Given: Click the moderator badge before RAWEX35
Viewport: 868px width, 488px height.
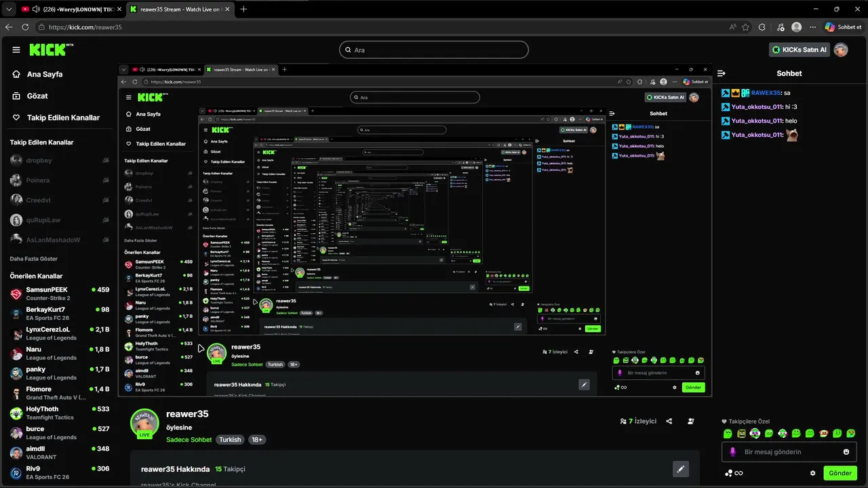Looking at the screenshot, I should 726,93.
